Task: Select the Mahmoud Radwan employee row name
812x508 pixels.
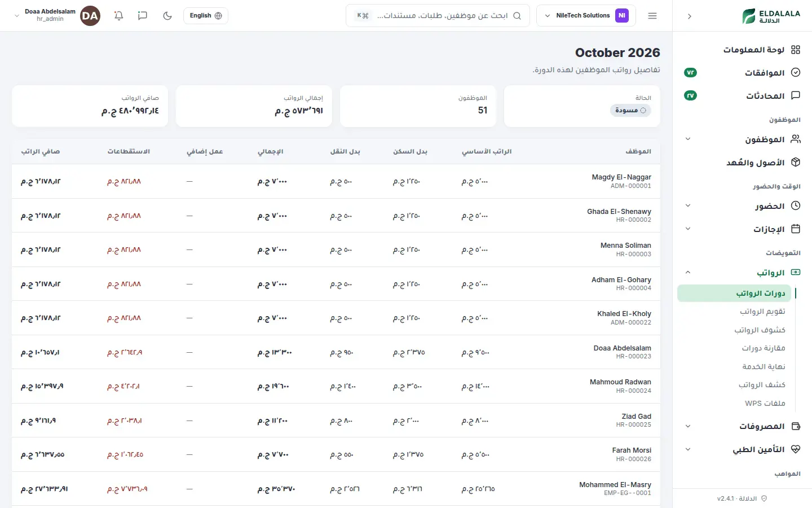Action: point(620,382)
